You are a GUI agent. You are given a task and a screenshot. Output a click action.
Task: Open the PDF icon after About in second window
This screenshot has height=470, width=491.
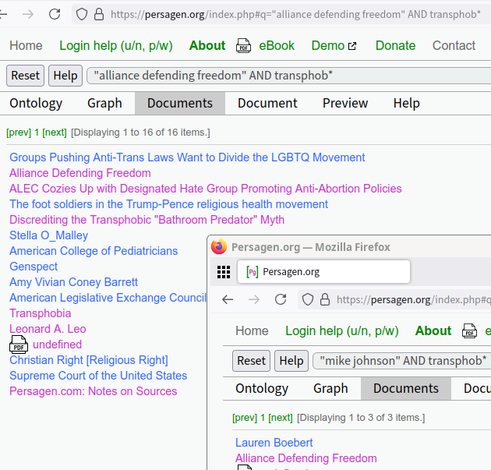(x=469, y=331)
